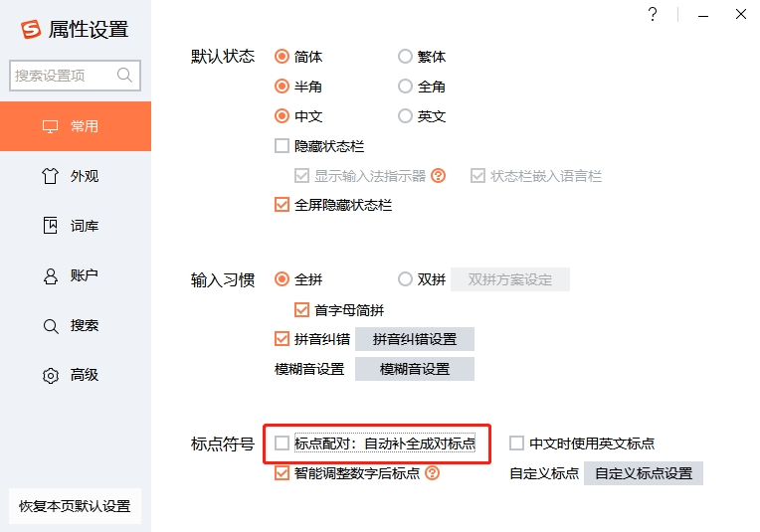The width and height of the screenshot is (760, 532).
Task: Select 全拼 input mode
Action: [283, 279]
